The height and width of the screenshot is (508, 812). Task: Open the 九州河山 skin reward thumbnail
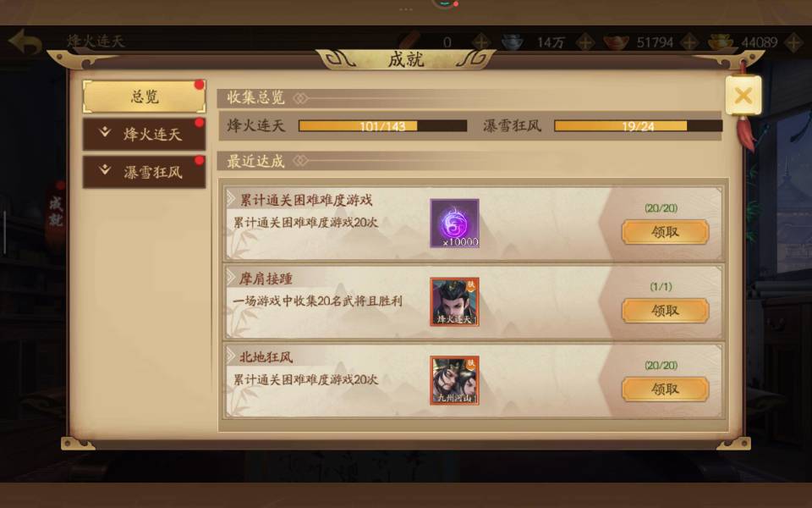[455, 380]
